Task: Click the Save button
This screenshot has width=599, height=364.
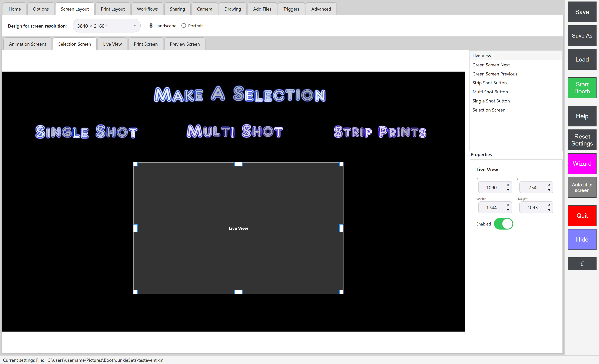Action: click(x=582, y=12)
